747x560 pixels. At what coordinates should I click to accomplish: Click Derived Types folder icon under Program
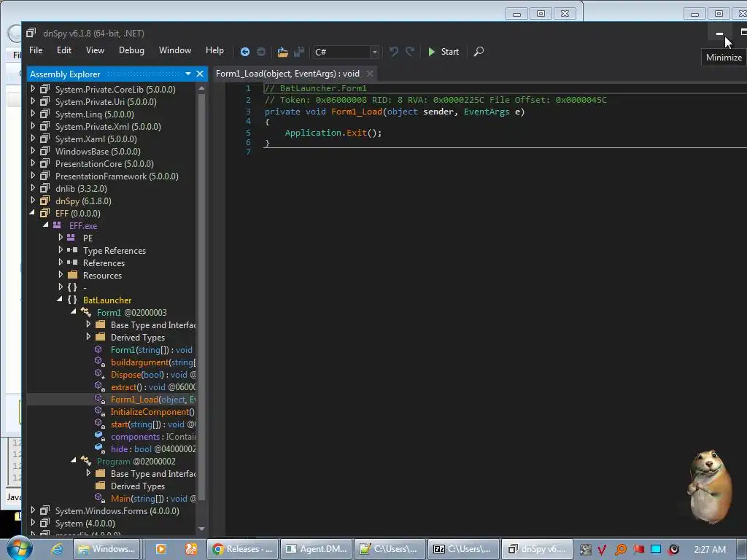[x=100, y=486]
